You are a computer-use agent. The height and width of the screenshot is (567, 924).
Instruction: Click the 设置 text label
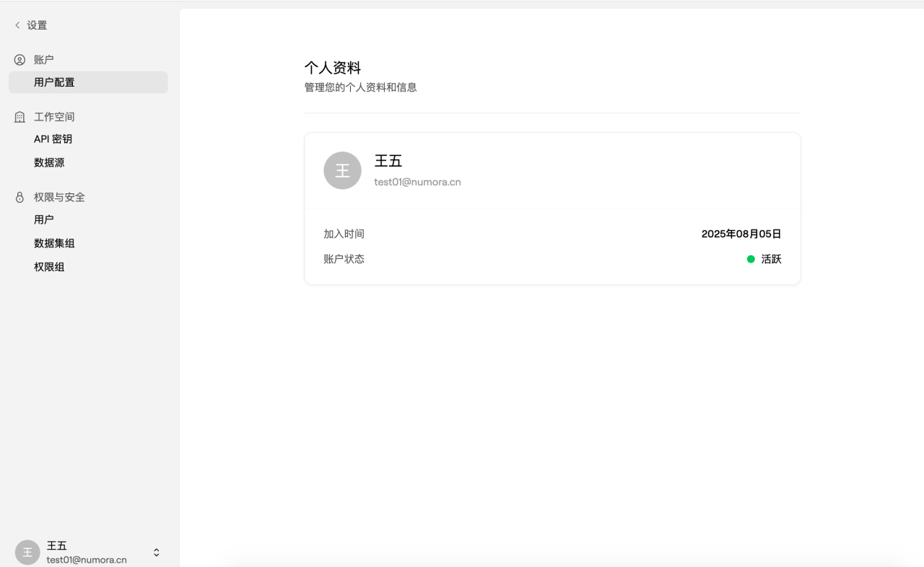(x=35, y=25)
